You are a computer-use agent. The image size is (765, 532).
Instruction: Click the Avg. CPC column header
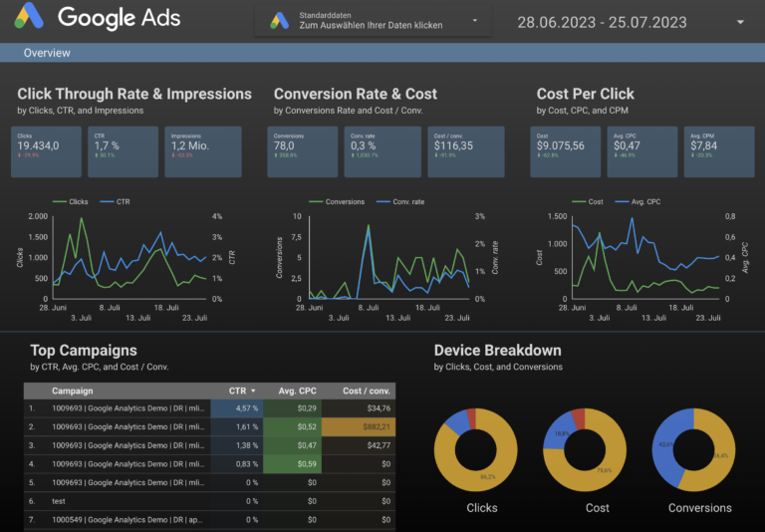[x=297, y=391]
